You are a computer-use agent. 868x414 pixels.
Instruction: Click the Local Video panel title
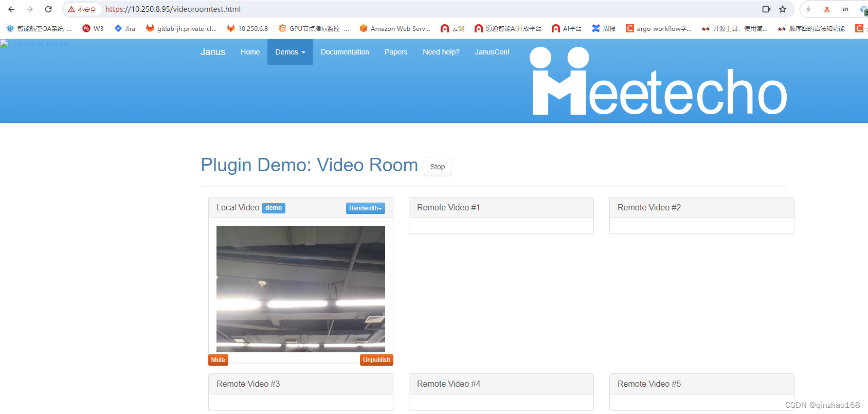point(238,208)
